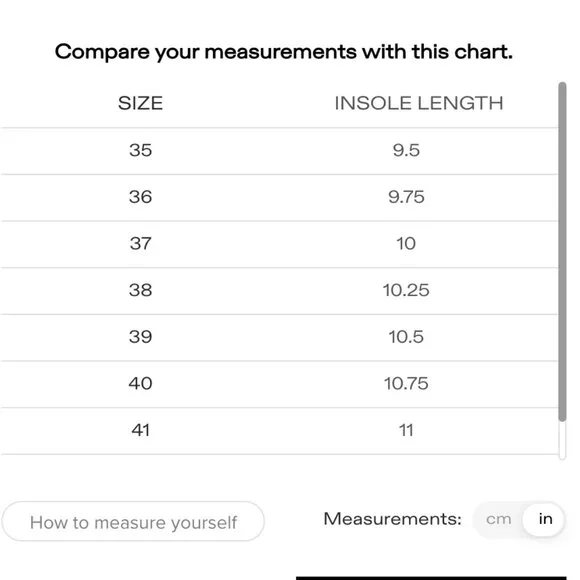Click the 9.5 insole length value
Viewport: 580px width, 580px height.
pyautogui.click(x=406, y=151)
